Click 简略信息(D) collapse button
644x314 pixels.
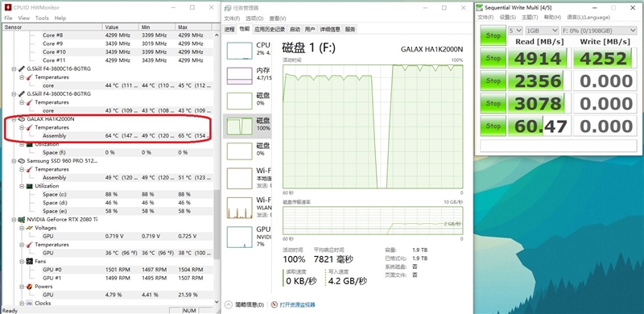pos(244,305)
